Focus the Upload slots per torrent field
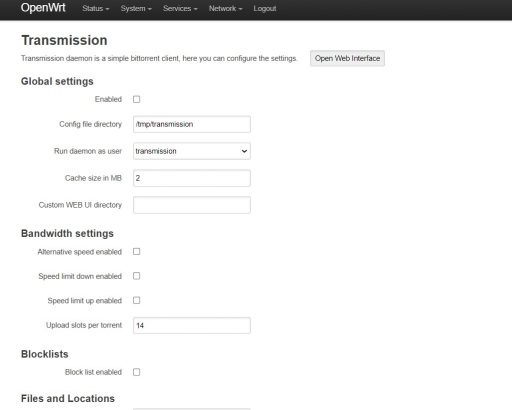The width and height of the screenshot is (512, 410). pyautogui.click(x=192, y=325)
